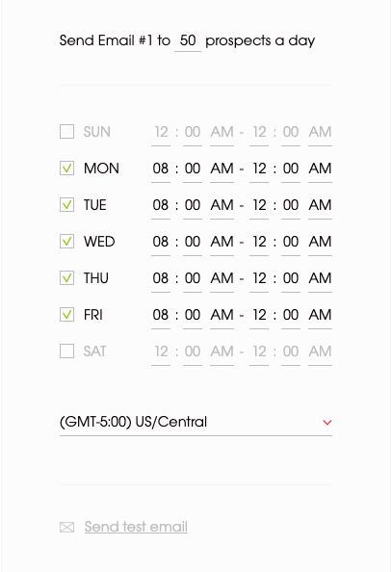Open Monday start AM/PM selector
The height and width of the screenshot is (572, 392).
pyautogui.click(x=222, y=169)
